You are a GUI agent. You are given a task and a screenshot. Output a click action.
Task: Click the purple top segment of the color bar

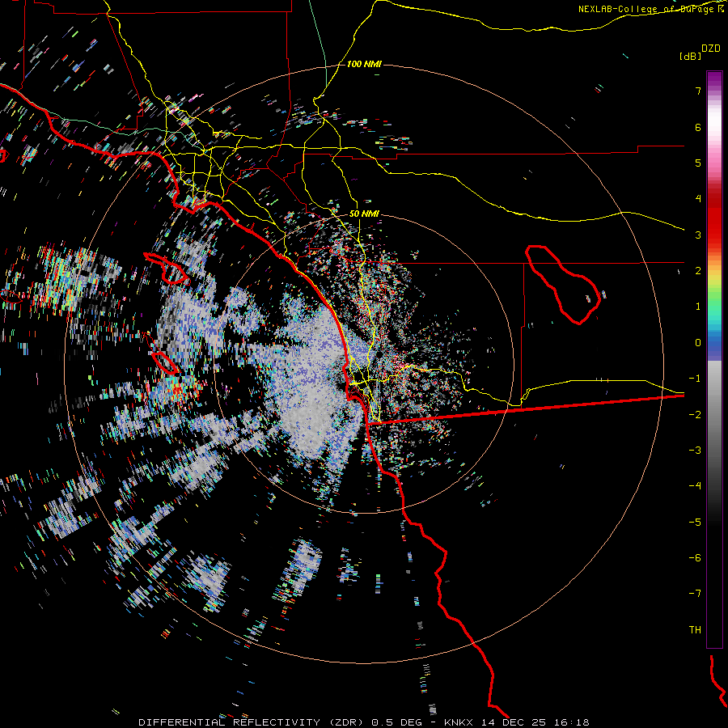click(x=714, y=80)
